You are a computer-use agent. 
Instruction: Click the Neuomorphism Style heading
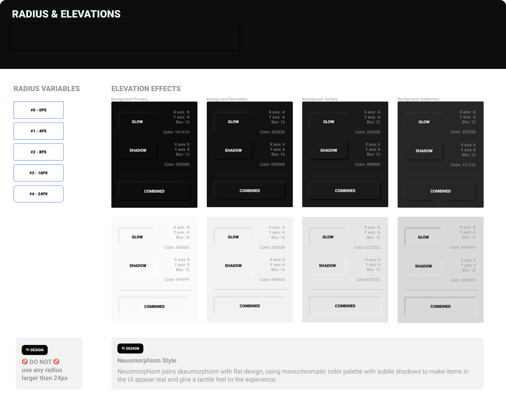[x=147, y=360]
